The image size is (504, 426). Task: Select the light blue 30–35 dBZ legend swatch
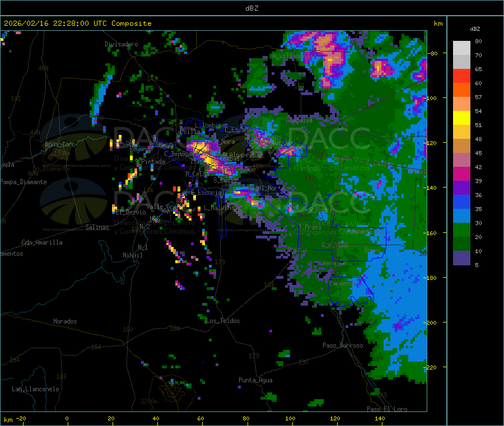(x=461, y=216)
